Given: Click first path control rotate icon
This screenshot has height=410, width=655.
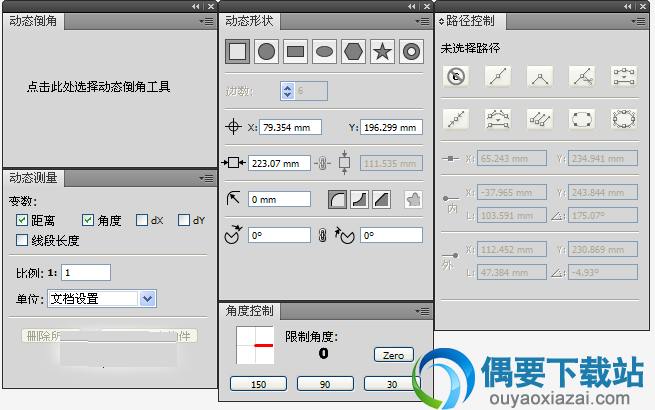Looking at the screenshot, I should point(456,76).
